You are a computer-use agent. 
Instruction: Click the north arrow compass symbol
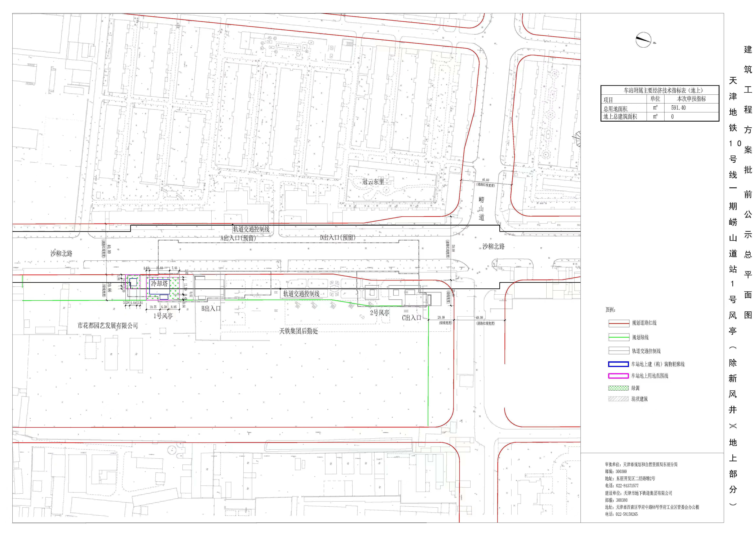(643, 40)
